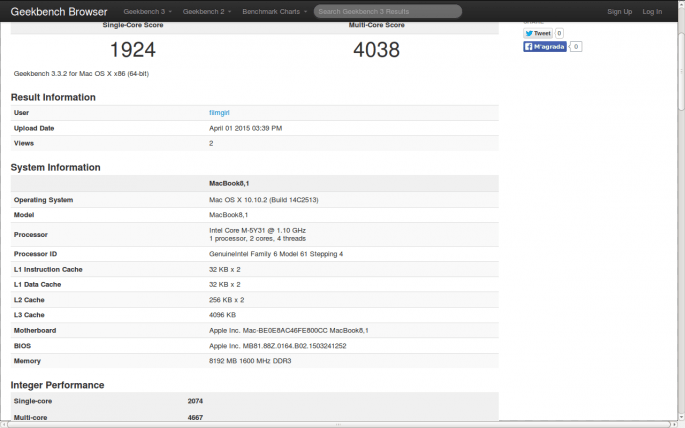Screen dimensions: 685x428
Task: Click the Facebook like count bubble
Action: click(576, 47)
